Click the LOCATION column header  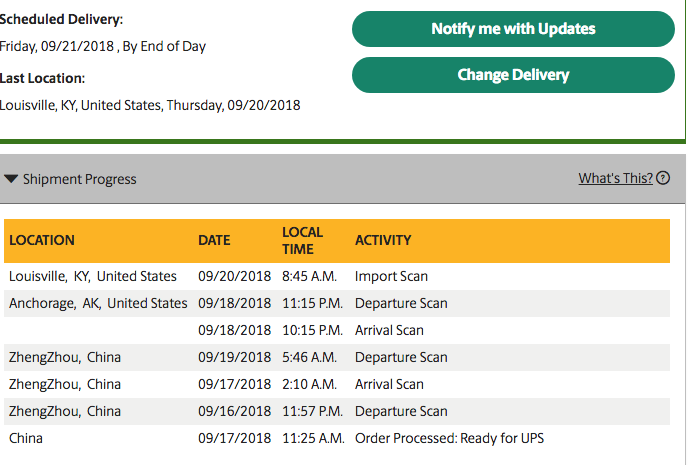42,240
